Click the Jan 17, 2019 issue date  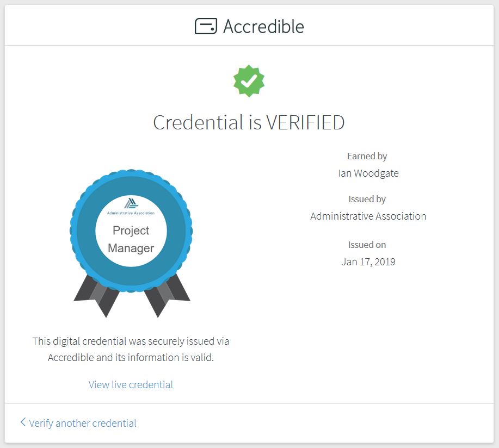click(368, 262)
